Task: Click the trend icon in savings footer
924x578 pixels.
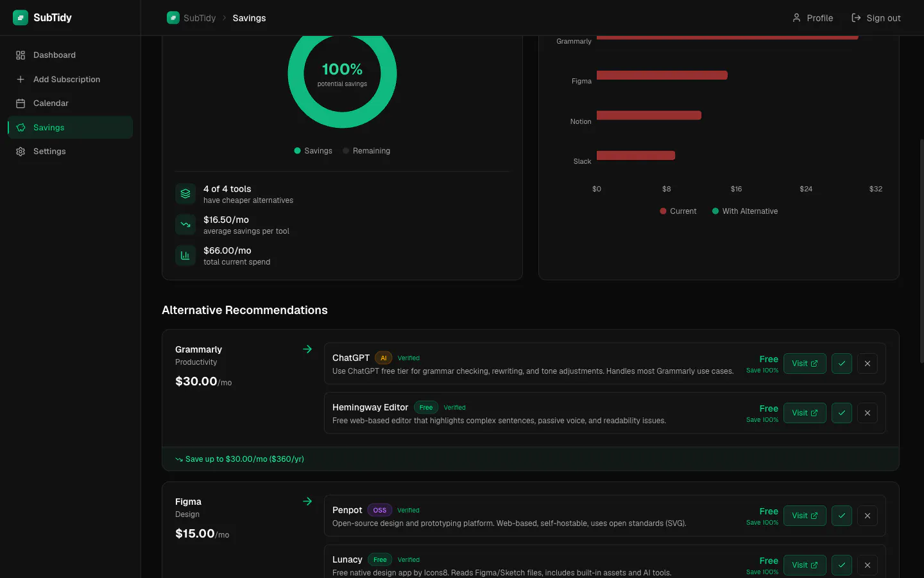Action: (x=179, y=459)
